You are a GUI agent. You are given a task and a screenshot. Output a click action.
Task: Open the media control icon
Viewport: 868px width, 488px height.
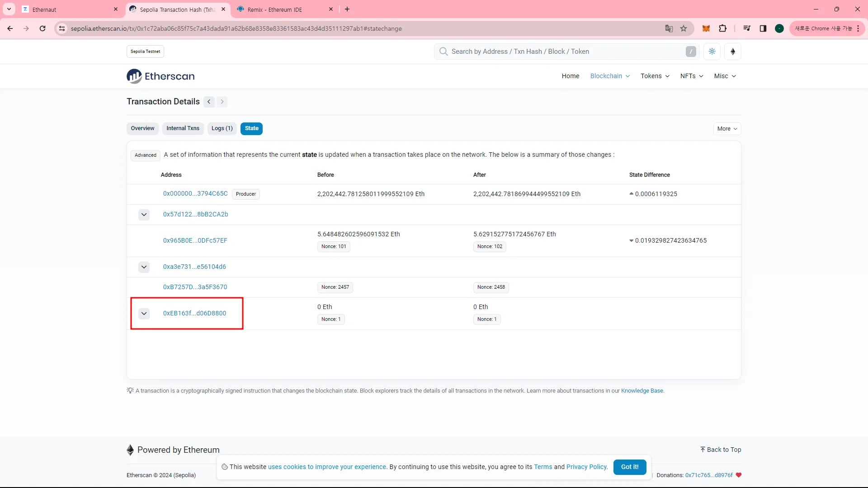point(747,28)
